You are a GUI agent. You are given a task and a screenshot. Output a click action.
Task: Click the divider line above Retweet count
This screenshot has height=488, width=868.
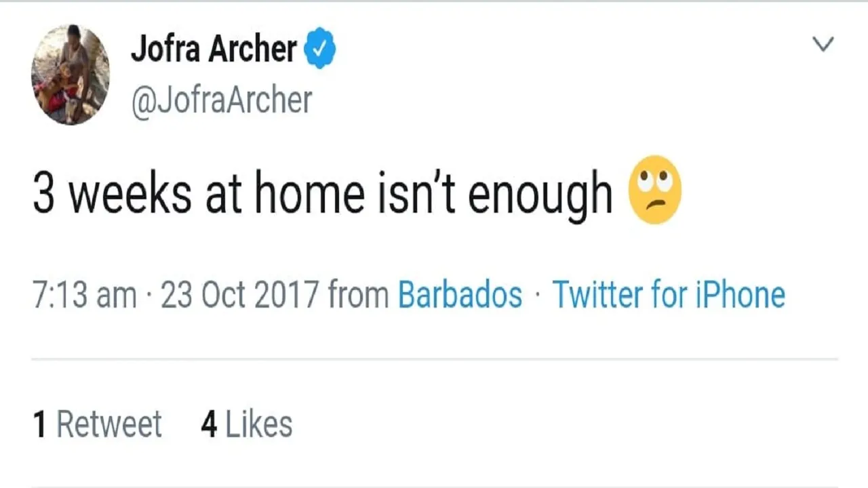click(434, 359)
